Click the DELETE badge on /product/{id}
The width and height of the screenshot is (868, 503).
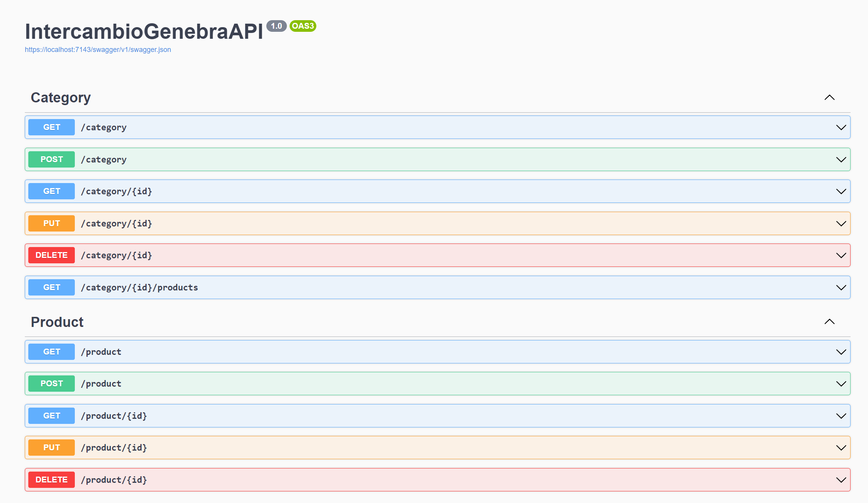[51, 479]
